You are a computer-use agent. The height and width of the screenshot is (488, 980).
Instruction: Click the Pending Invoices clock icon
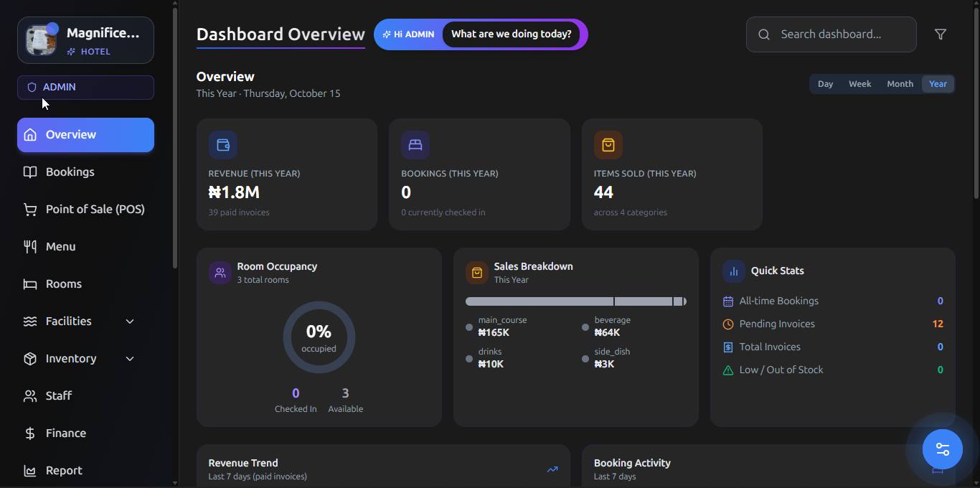click(x=728, y=324)
